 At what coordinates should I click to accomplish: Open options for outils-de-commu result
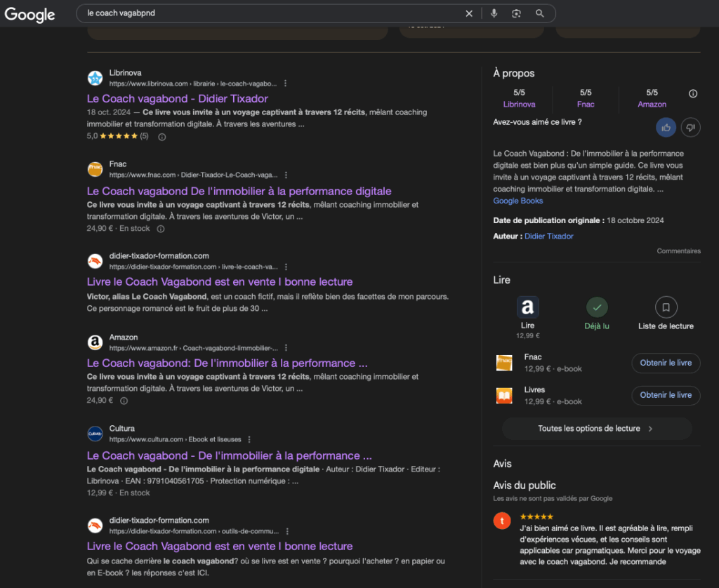point(287,531)
